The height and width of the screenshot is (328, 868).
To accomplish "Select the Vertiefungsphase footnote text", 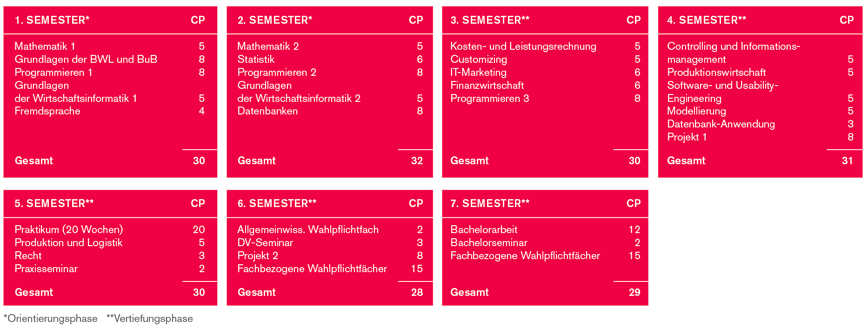I will 150,319.
